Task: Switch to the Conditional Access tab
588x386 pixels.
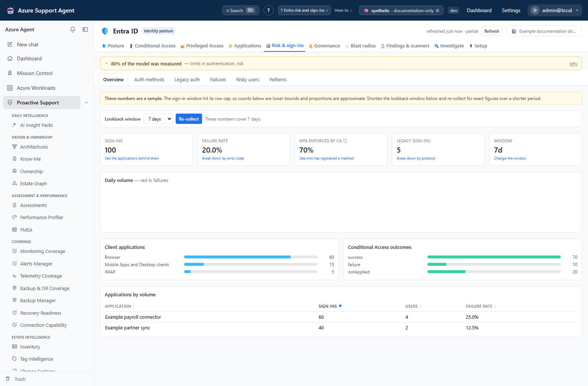Action: pos(152,46)
